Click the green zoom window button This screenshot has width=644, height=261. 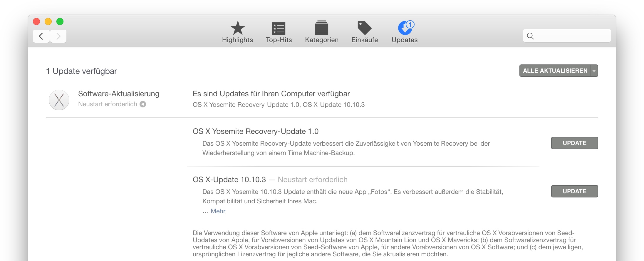60,21
